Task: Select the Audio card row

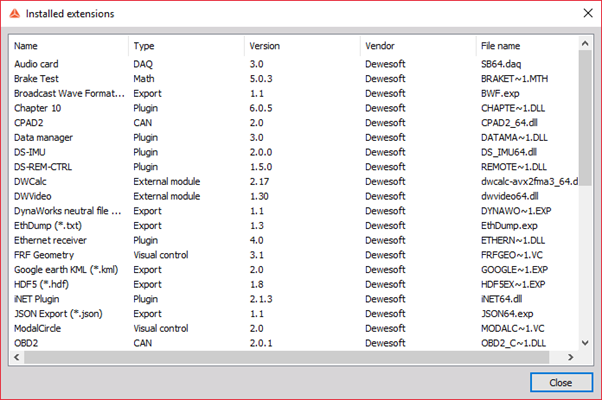Action: click(294, 64)
